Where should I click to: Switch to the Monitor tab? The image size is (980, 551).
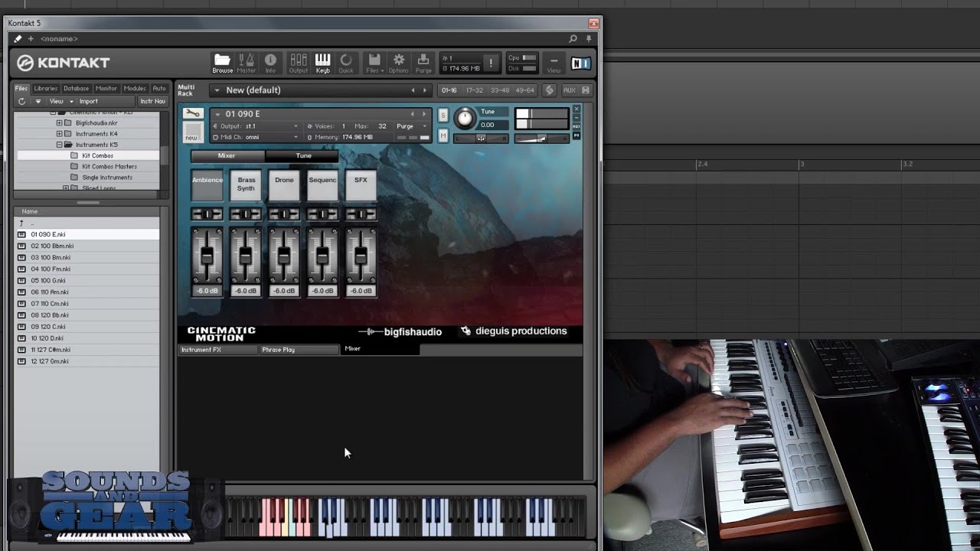(x=106, y=89)
